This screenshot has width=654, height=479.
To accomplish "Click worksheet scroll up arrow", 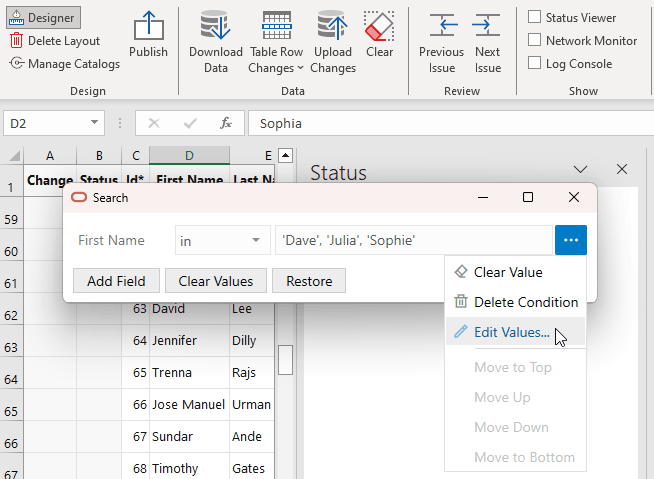I will click(x=285, y=156).
